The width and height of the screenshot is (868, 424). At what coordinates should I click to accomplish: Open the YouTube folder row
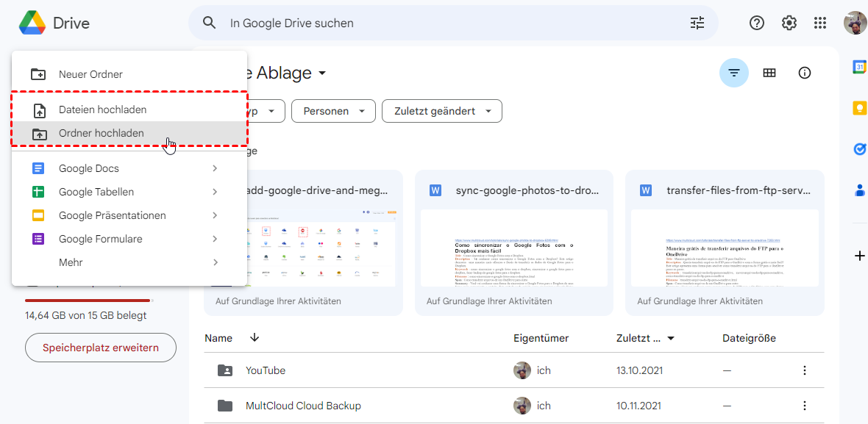point(266,370)
